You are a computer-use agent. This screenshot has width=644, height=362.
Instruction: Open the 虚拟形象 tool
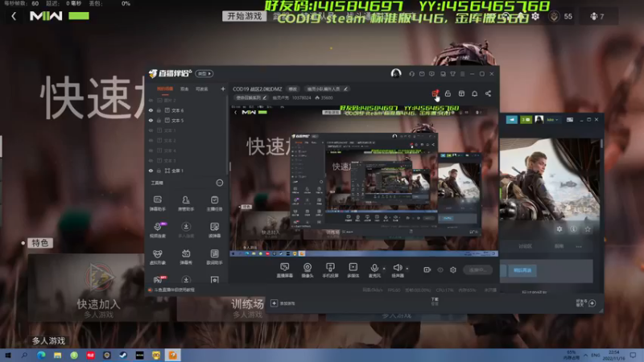pyautogui.click(x=157, y=257)
